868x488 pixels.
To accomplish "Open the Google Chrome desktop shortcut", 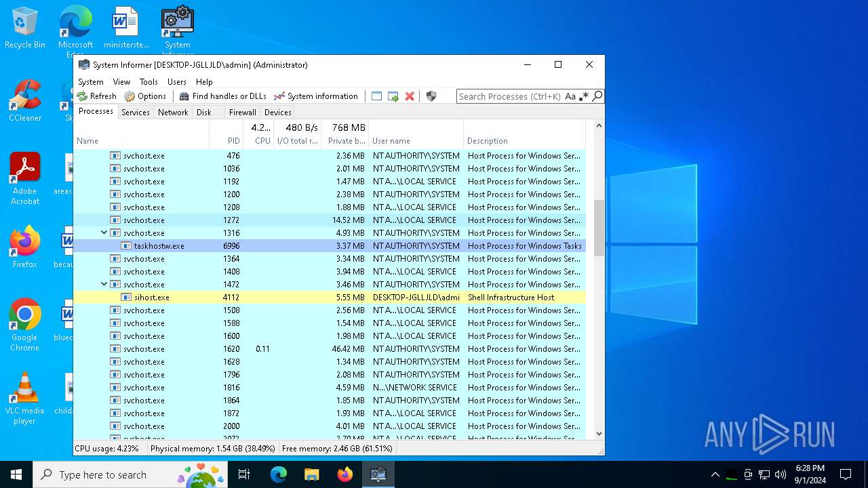I will 25,325.
